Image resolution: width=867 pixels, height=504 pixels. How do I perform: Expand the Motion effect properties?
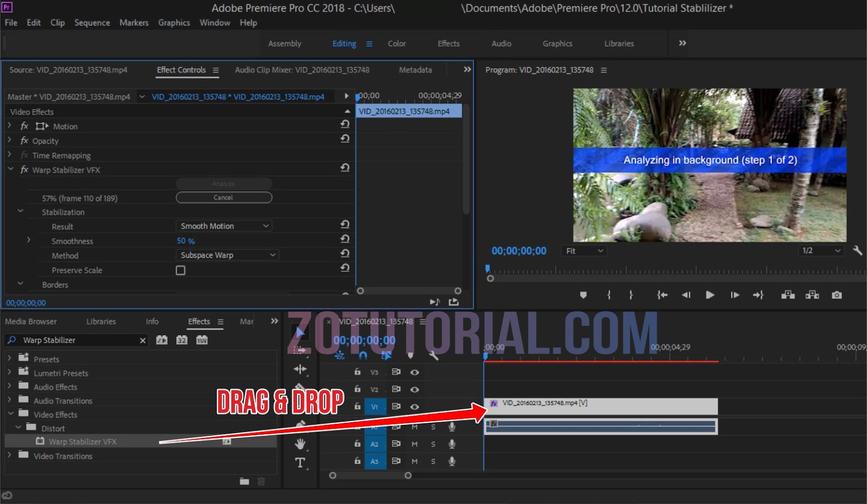coord(9,126)
